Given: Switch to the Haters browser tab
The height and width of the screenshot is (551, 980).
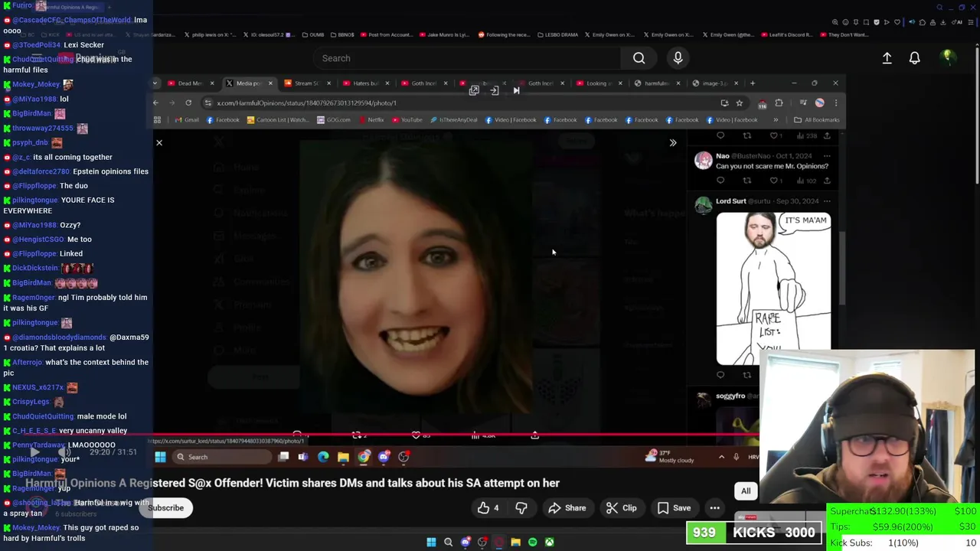Looking at the screenshot, I should (x=364, y=83).
